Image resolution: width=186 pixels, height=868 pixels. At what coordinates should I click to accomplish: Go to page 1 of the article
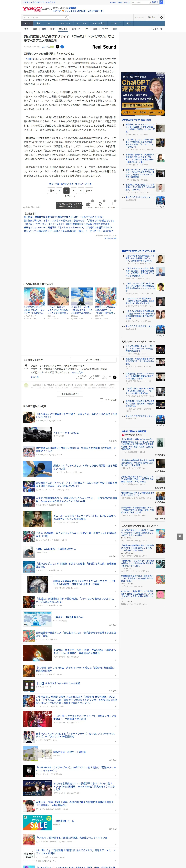click(x=59, y=190)
